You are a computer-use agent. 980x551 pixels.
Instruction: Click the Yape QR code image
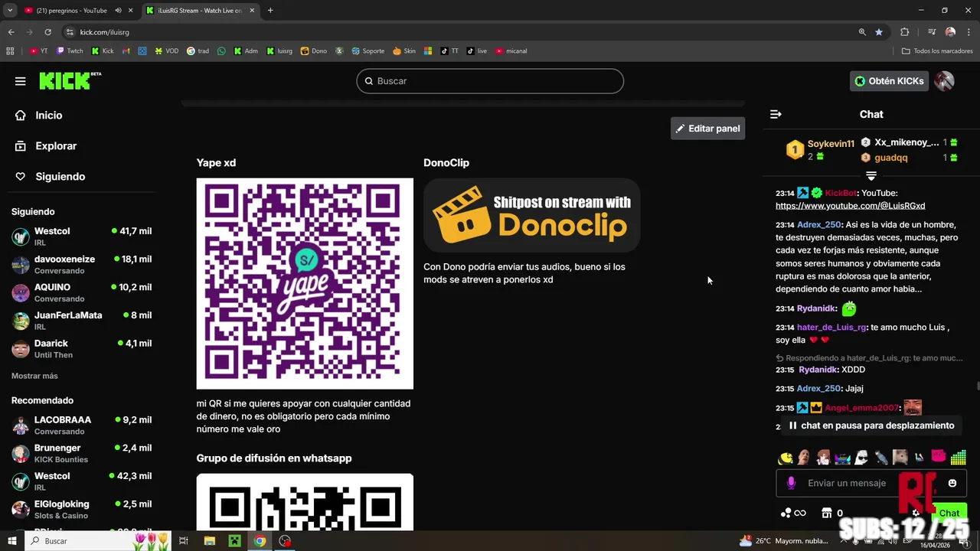(305, 284)
